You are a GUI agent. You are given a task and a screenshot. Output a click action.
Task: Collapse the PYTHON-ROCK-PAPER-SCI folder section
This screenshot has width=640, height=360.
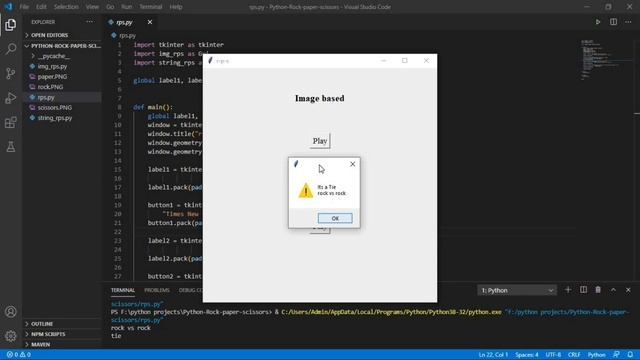(62, 46)
